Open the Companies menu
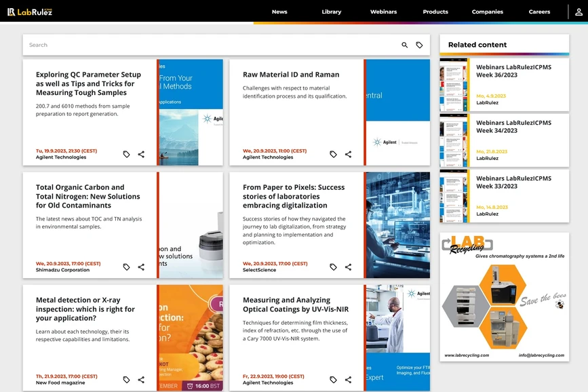 [x=487, y=12]
